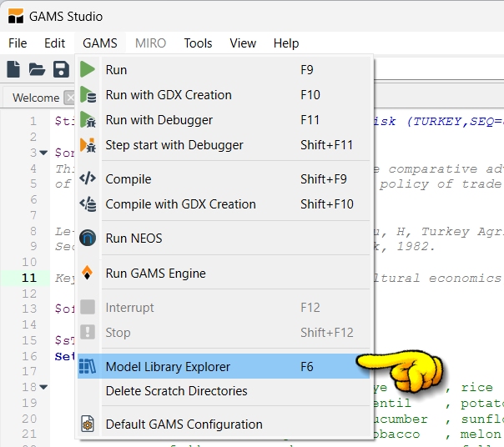
Task: Collapse the fold arrow at line 3
Action: [x=43, y=153]
